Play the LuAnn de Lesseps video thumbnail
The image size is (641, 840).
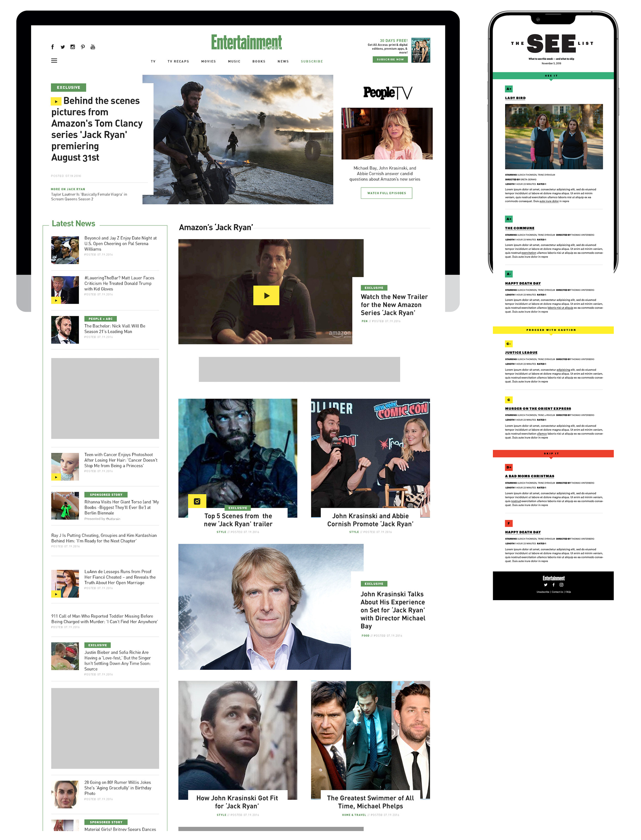pyautogui.click(x=56, y=594)
